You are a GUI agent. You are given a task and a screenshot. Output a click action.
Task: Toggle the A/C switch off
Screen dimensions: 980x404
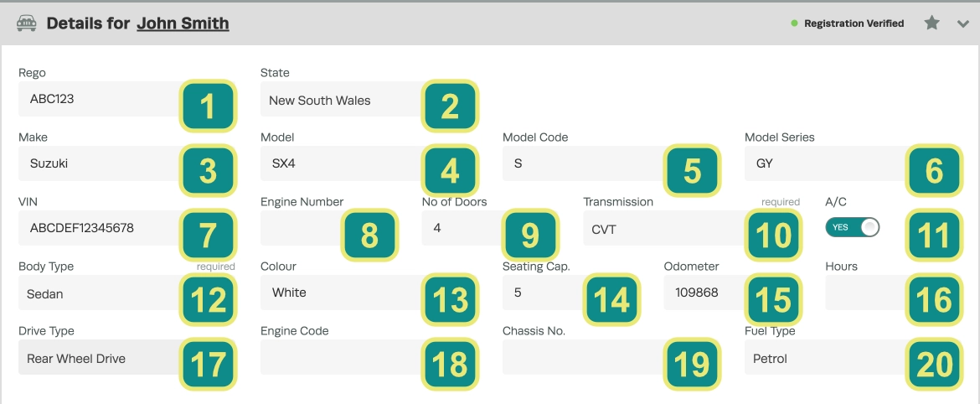coord(852,227)
